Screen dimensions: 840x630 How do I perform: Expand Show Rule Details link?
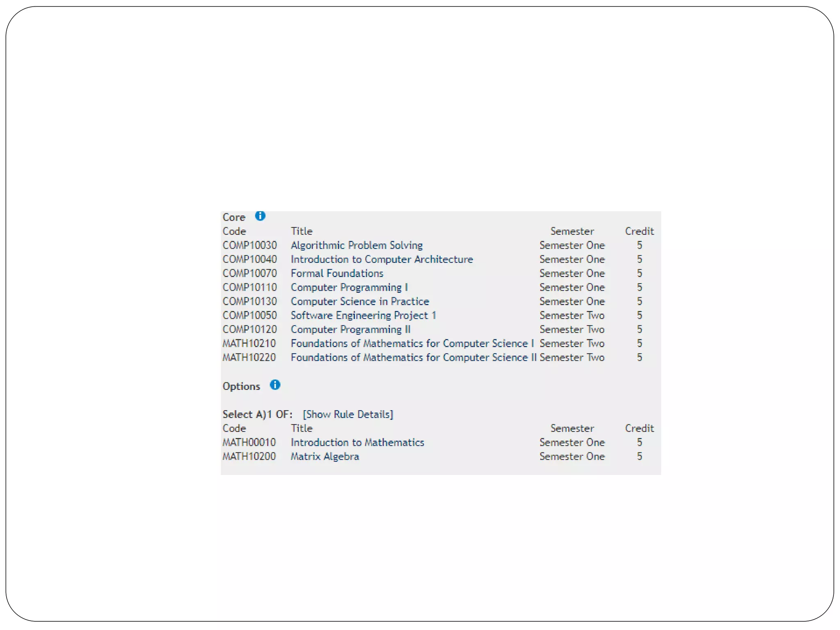[x=348, y=414]
